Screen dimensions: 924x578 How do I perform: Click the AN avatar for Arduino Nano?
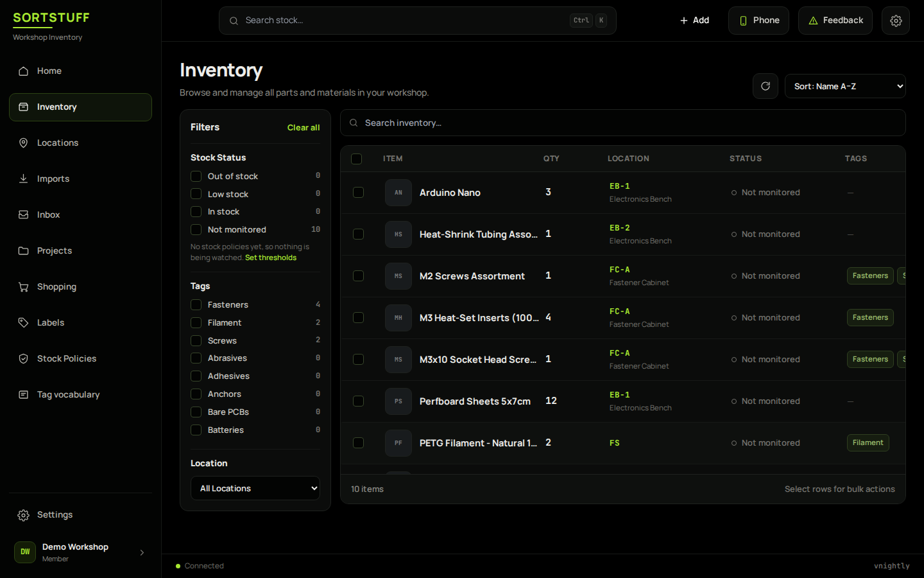click(x=398, y=193)
